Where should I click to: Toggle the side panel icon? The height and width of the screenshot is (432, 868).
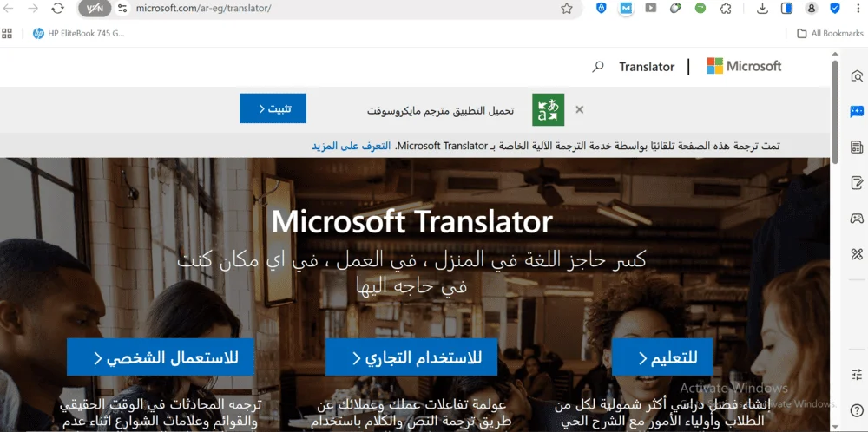(786, 9)
